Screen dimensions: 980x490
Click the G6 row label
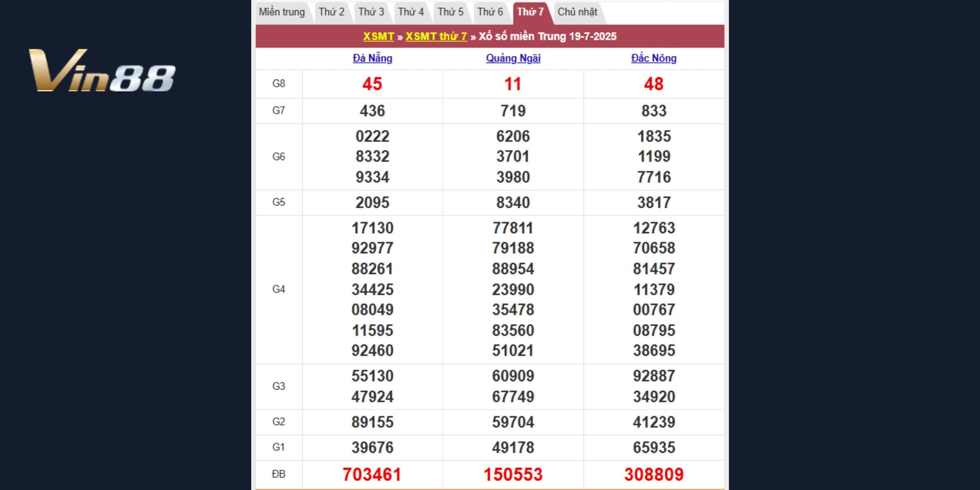coord(279,157)
